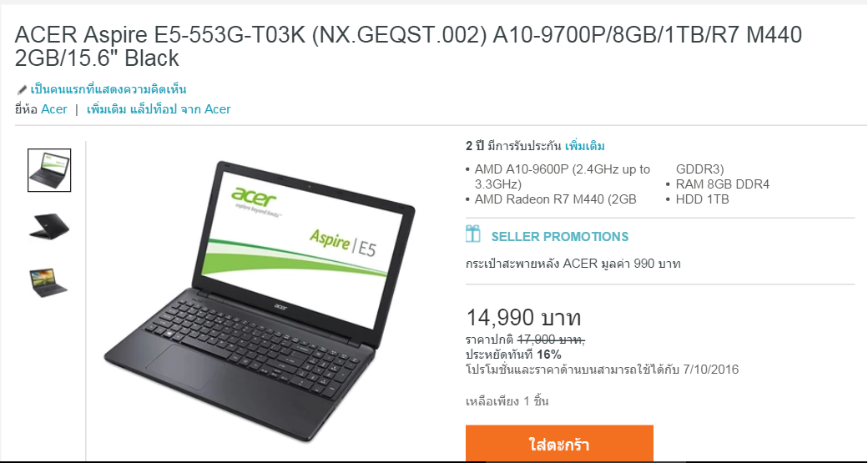Screen dimensions: 868x463
Task: Open the Acer brand link
Action: [53, 109]
